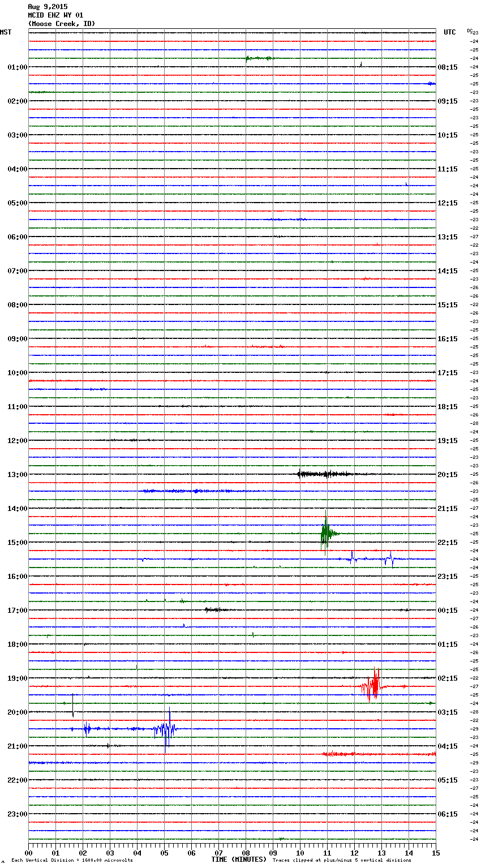
Task: Click the 14:15 UTC time label
Action: 448,270
